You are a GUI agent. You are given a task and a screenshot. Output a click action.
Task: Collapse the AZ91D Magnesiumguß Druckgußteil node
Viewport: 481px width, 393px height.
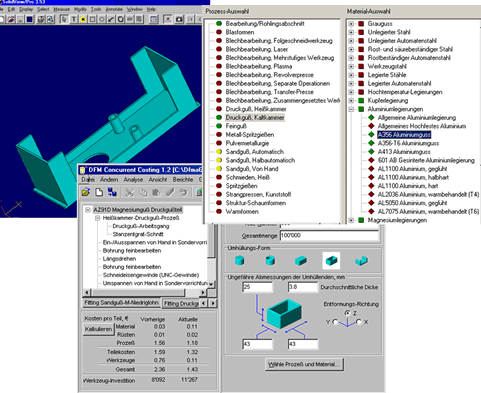tap(88, 210)
